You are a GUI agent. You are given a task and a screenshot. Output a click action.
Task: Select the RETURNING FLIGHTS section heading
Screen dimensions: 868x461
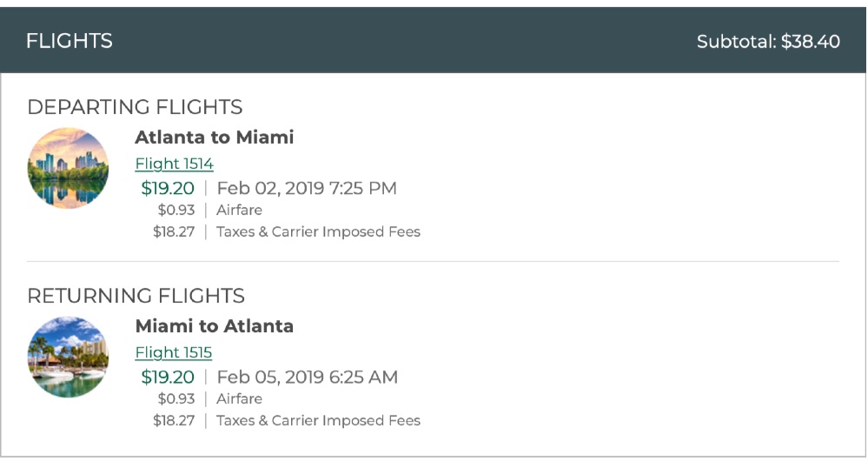pyautogui.click(x=136, y=296)
